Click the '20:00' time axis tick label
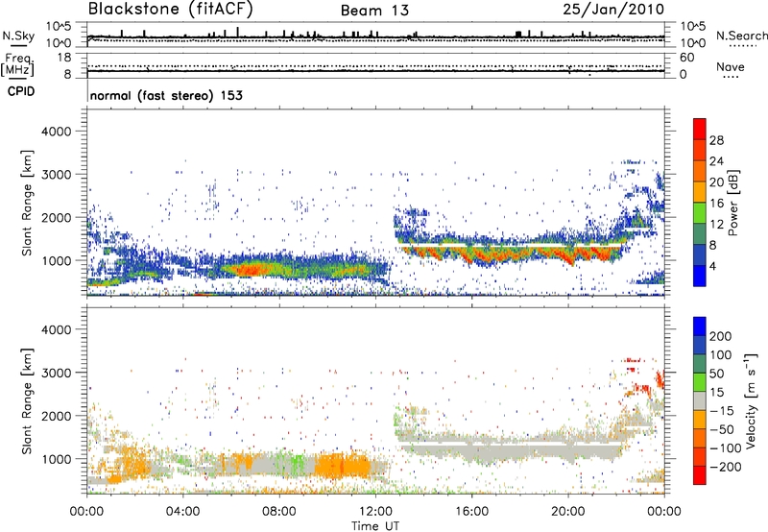 (567, 512)
